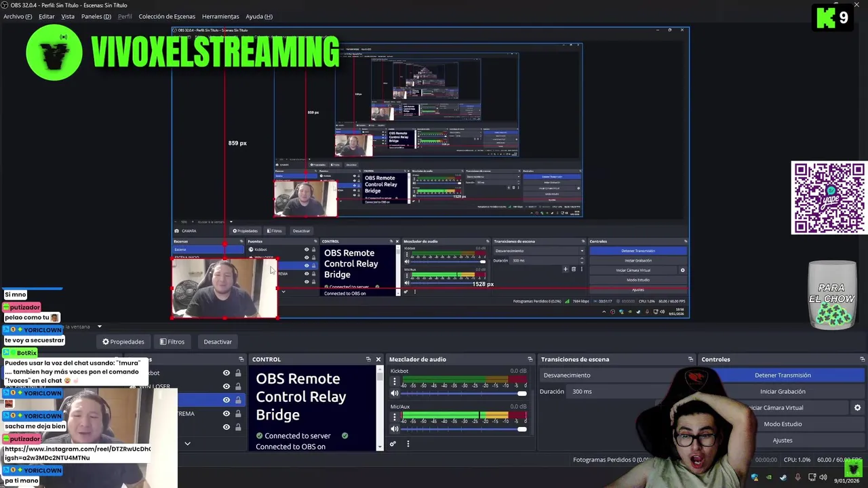Open the Colección de Escenas menu
Screen dimensions: 868x488
click(167, 16)
